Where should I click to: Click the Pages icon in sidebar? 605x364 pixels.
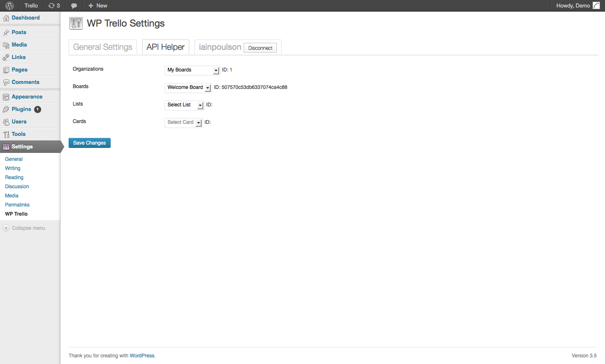tap(6, 70)
